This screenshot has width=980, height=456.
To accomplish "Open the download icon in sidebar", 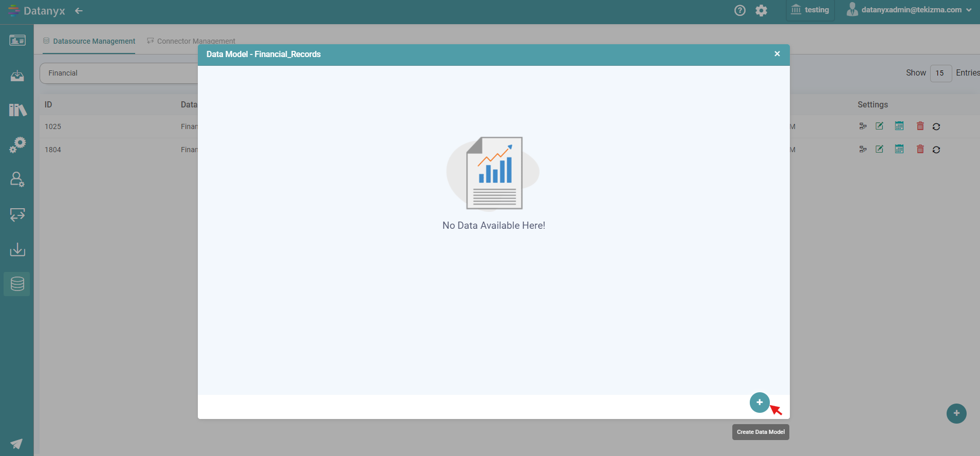I will coord(17,249).
